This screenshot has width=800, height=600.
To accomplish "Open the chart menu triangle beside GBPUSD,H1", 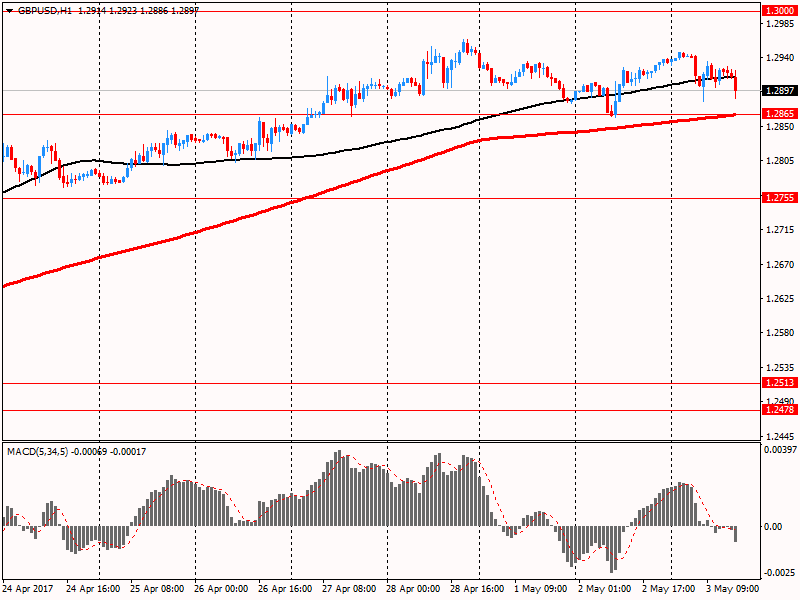I will (x=9, y=11).
